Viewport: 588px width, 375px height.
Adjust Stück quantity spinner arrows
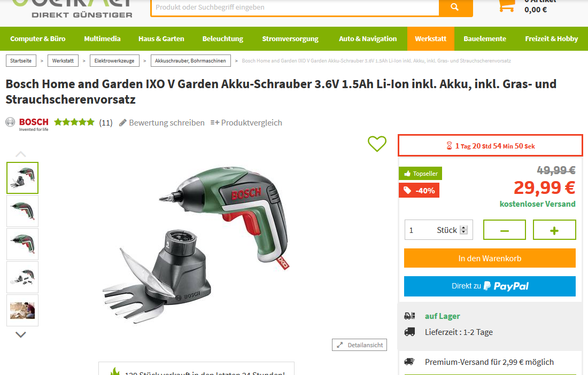pyautogui.click(x=464, y=230)
